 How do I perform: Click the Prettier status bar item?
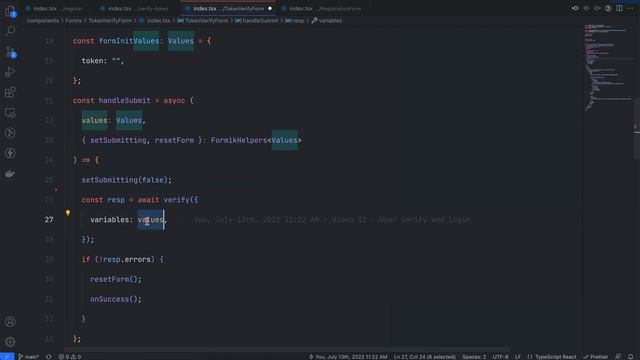(596, 356)
